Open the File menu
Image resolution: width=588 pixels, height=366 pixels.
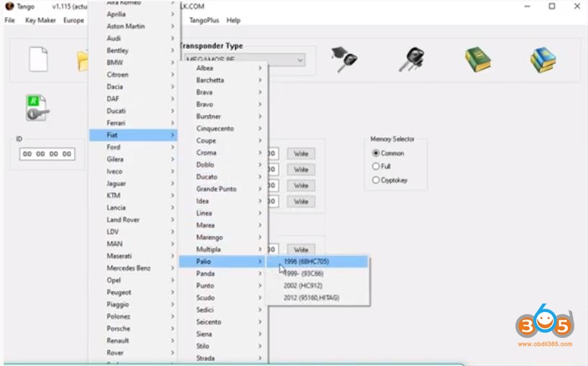[x=10, y=20]
